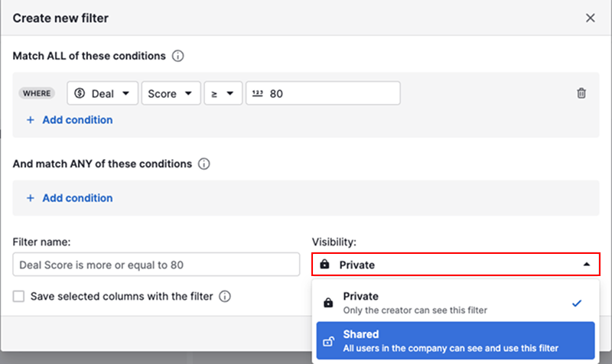Choose Shared visibility for all company users

point(454,341)
